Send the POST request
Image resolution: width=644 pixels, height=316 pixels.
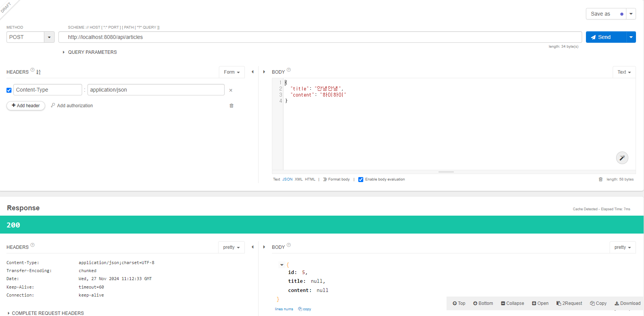click(x=606, y=37)
